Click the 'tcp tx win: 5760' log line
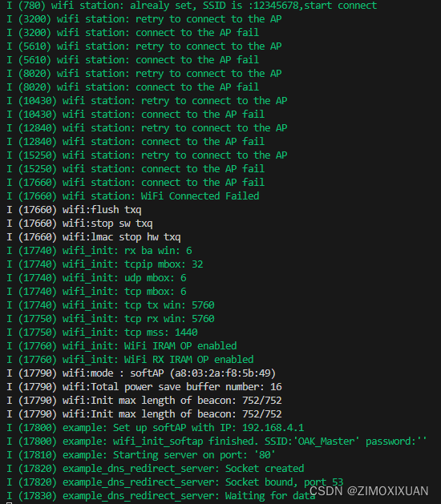 [111, 305]
